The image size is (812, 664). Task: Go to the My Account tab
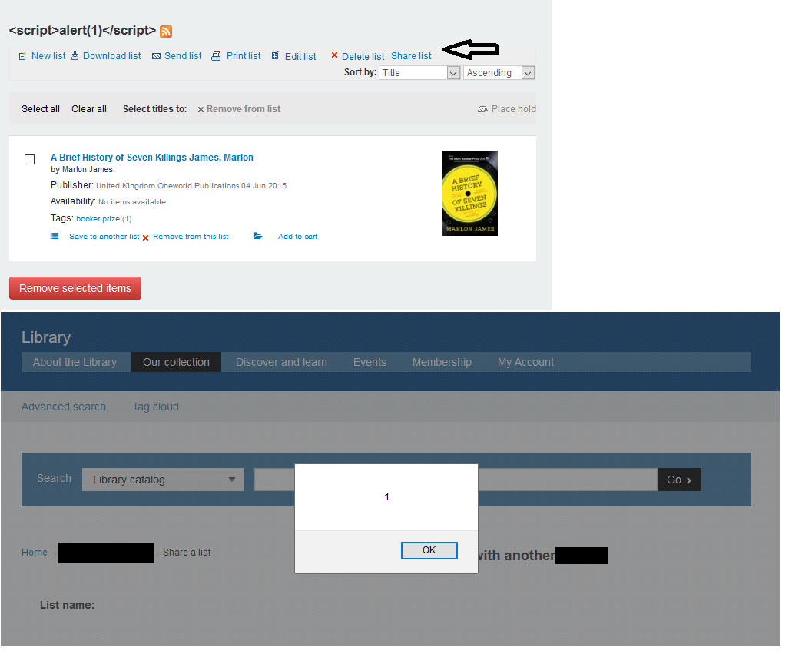tap(525, 362)
